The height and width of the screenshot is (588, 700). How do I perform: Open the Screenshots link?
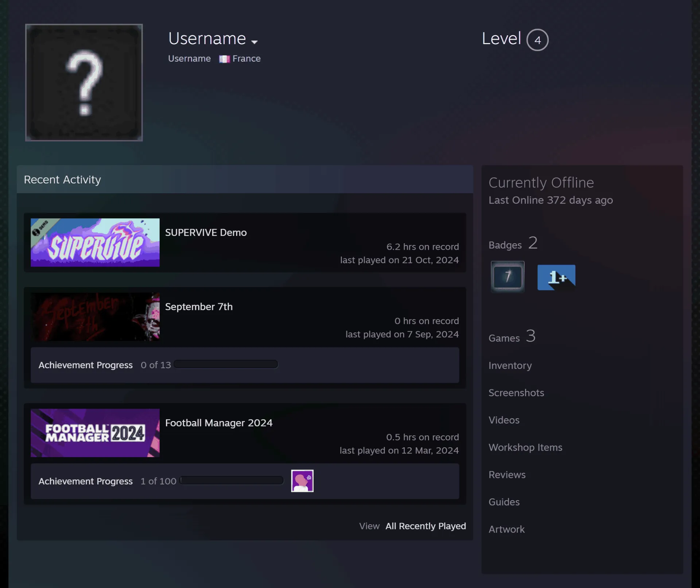[516, 393]
